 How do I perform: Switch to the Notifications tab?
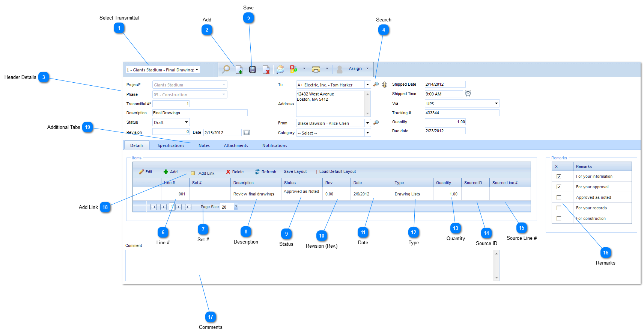(275, 145)
